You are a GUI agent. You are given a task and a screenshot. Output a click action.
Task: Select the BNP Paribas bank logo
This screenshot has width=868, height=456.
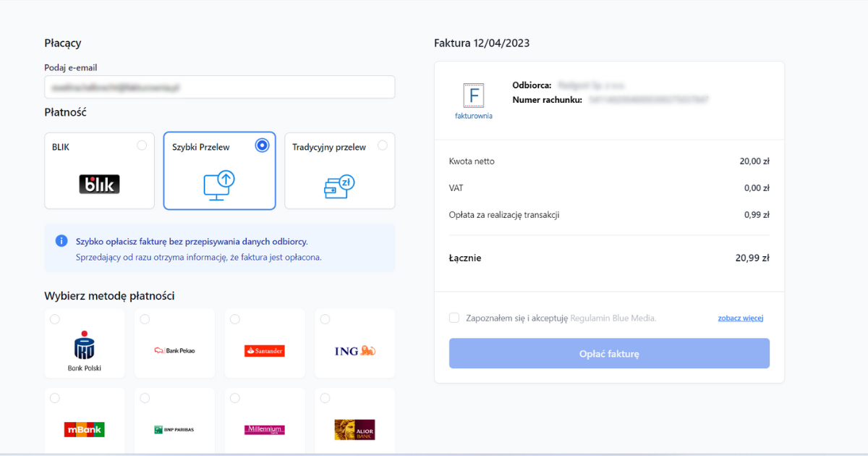point(174,429)
